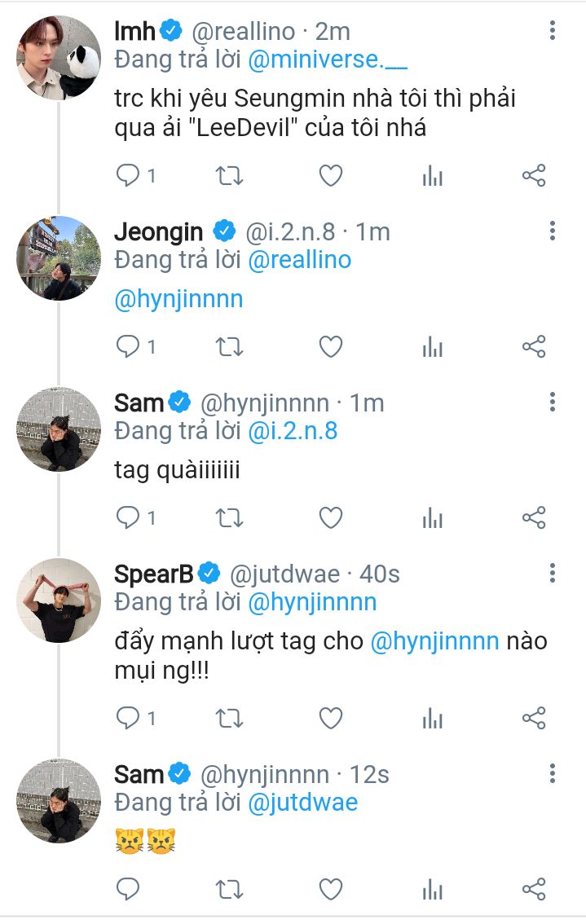
Task: Open SpearB's profile avatar
Action: click(59, 601)
